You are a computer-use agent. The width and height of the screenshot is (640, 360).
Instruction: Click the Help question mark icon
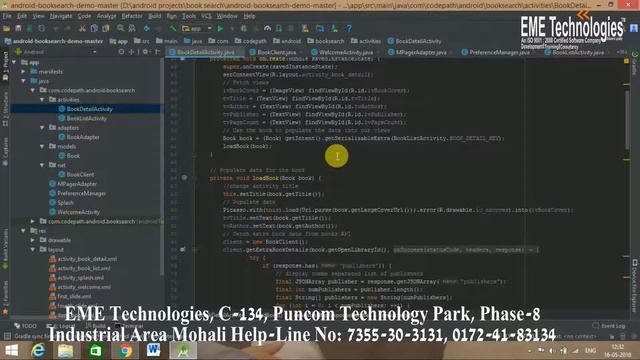pyautogui.click(x=349, y=28)
